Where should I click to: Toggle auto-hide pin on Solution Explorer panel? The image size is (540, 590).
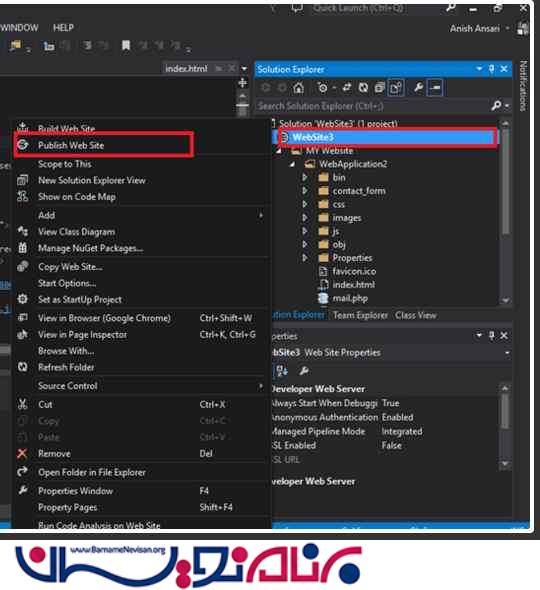491,69
